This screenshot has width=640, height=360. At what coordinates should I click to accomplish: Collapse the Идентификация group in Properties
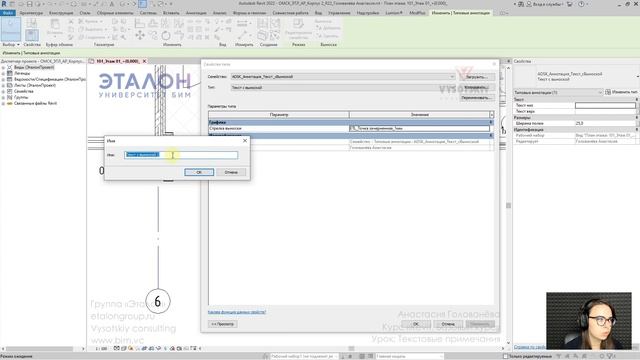point(637,129)
